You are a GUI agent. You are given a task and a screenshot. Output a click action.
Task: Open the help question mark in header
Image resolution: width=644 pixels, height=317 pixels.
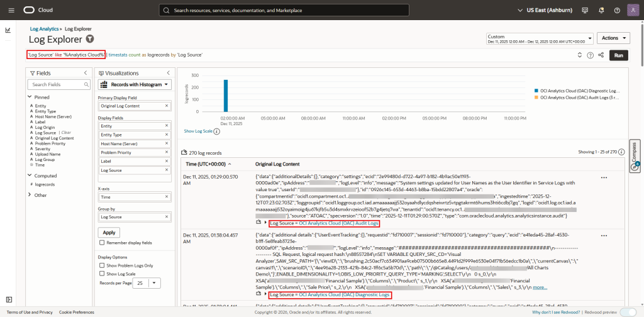point(616,10)
